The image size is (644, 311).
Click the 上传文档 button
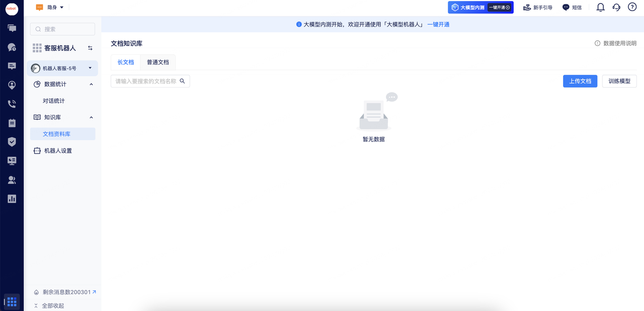pyautogui.click(x=580, y=81)
